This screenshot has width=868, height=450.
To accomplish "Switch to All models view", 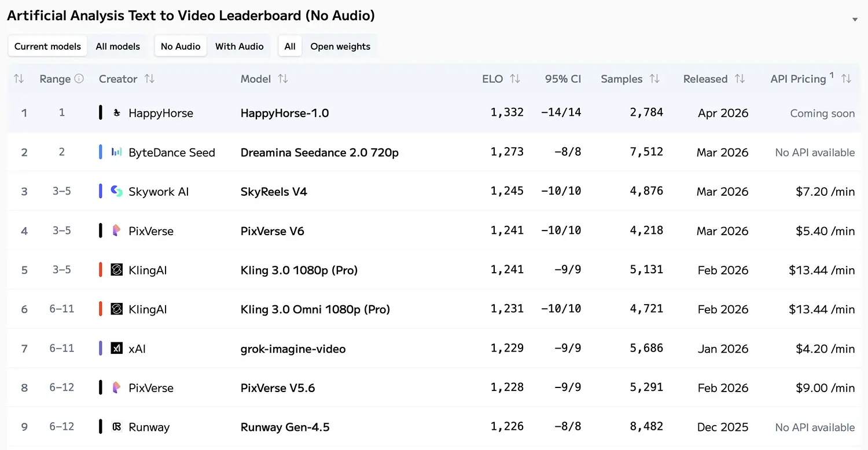I will [x=117, y=46].
